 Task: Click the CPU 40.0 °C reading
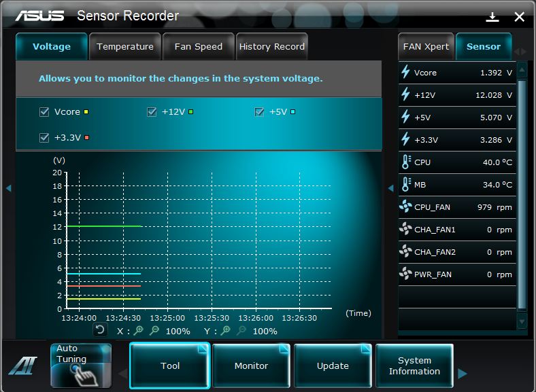497,162
